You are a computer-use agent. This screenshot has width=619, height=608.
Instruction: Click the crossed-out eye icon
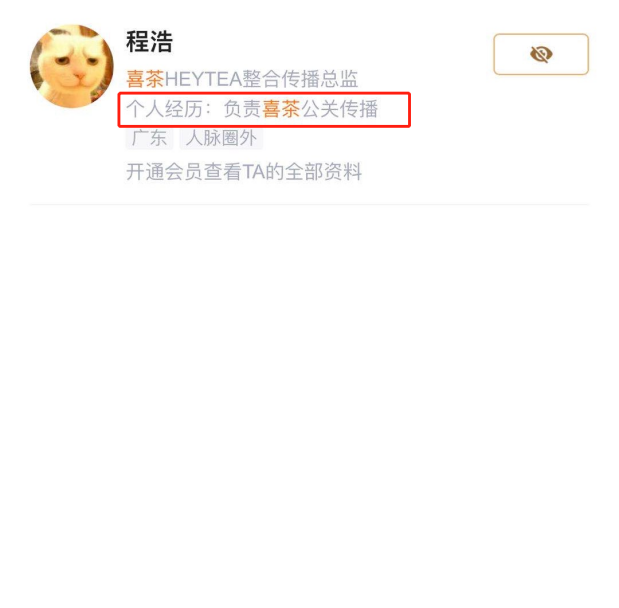point(541,54)
